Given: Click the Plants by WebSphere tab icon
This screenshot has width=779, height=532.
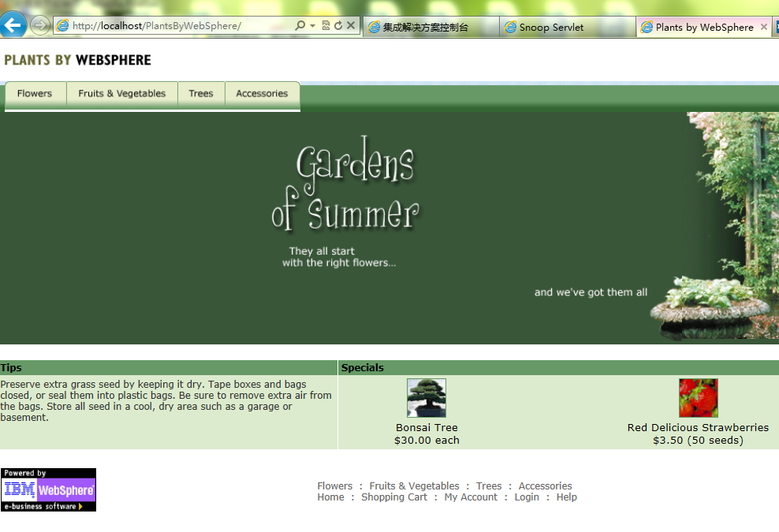Looking at the screenshot, I should click(647, 28).
